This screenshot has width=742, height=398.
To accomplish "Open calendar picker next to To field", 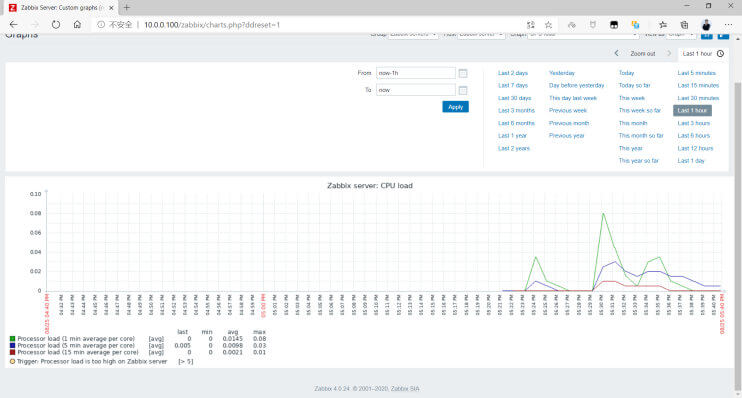I will (x=463, y=90).
